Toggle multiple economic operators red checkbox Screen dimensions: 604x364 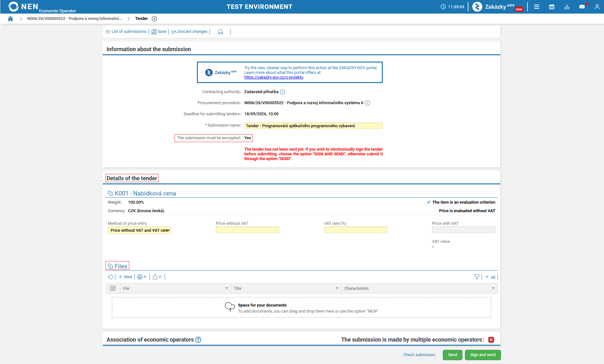[491, 340]
